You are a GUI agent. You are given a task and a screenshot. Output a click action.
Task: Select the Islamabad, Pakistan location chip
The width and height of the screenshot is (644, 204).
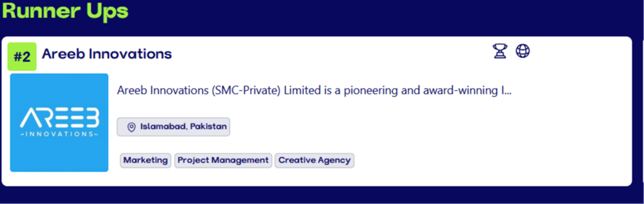[x=173, y=127]
